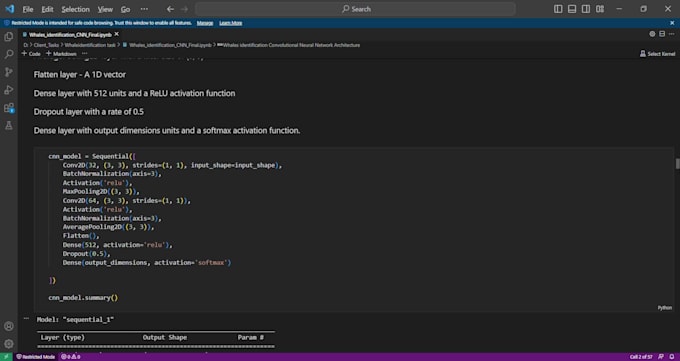Screen dimensions: 680x361
Task: Open the Source Control view
Action: 9,72
